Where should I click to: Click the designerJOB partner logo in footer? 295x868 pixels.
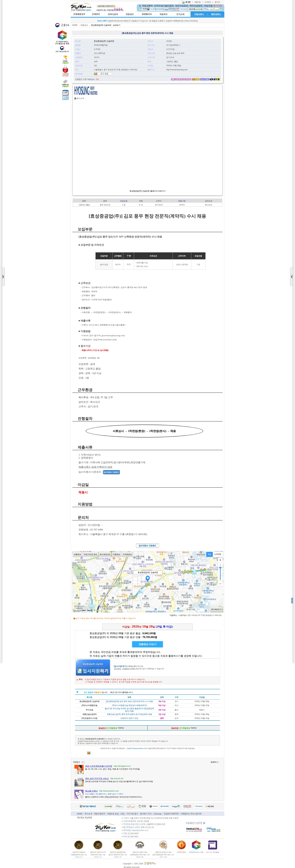187,806
